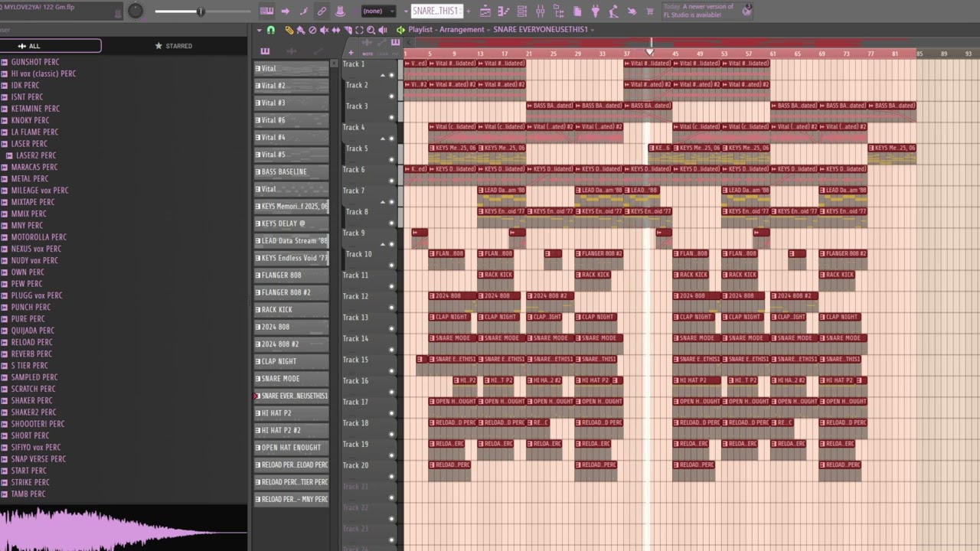Select the Slip tool
The image size is (980, 551).
tap(335, 30)
